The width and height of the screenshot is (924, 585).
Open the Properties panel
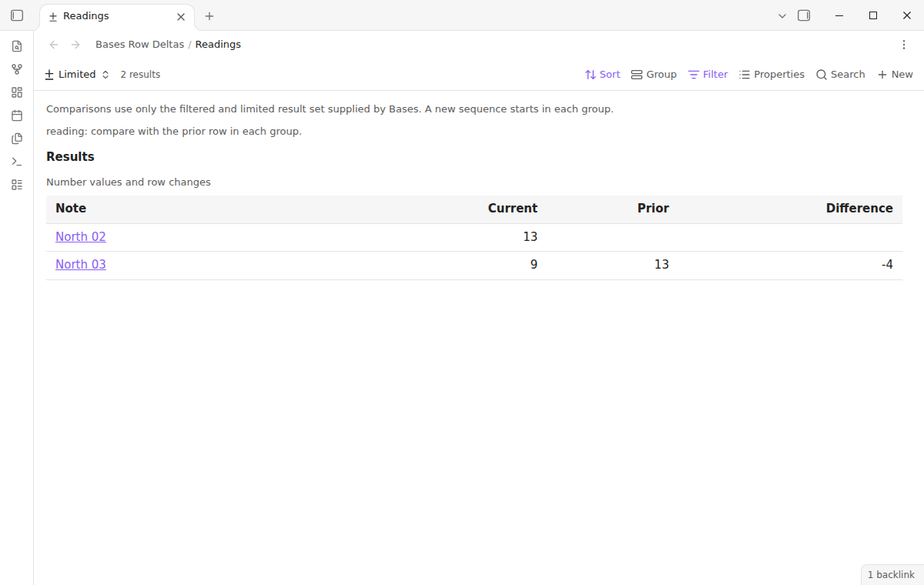(772, 75)
